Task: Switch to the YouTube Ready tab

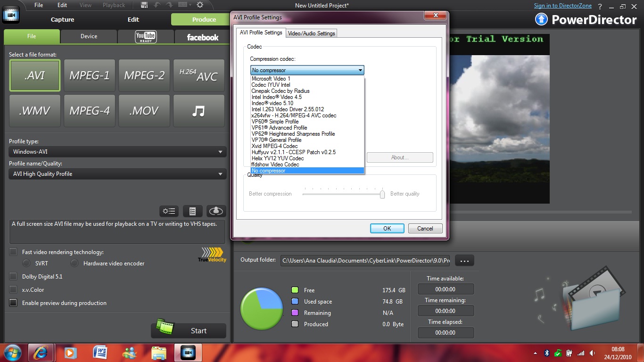Action: pos(146,36)
